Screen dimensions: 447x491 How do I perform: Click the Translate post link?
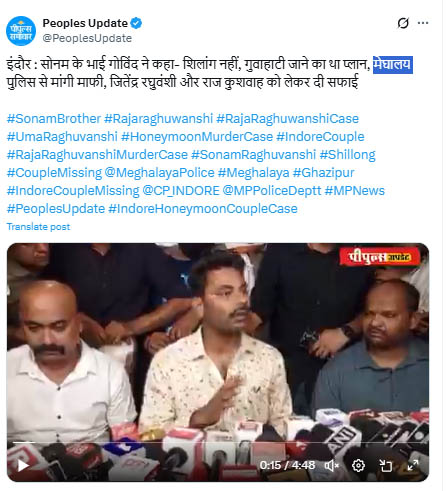pyautogui.click(x=38, y=227)
